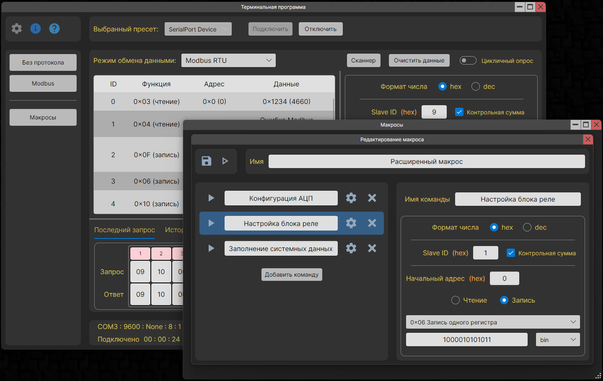Click the 0x1234 (4660) data cell
The image size is (603, 381).
(287, 102)
